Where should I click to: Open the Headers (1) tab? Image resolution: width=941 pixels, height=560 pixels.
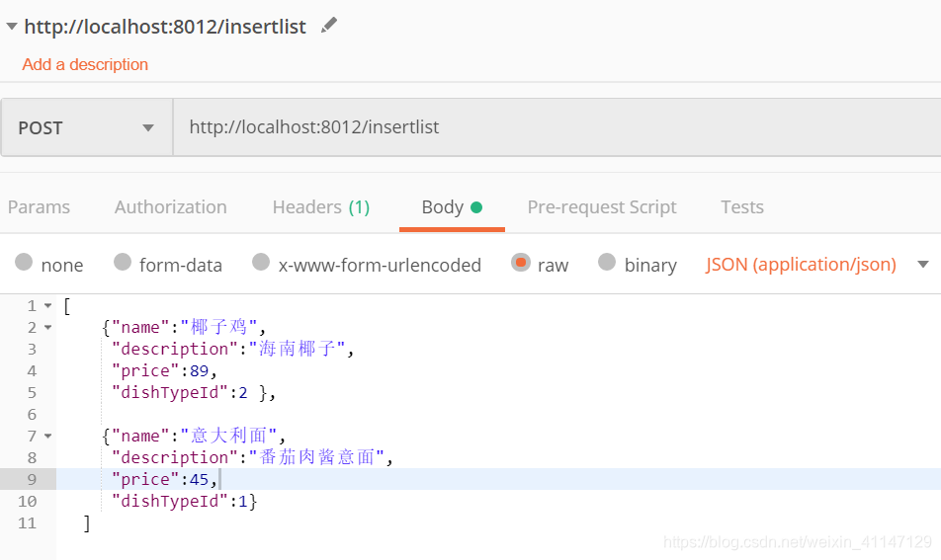point(321,206)
